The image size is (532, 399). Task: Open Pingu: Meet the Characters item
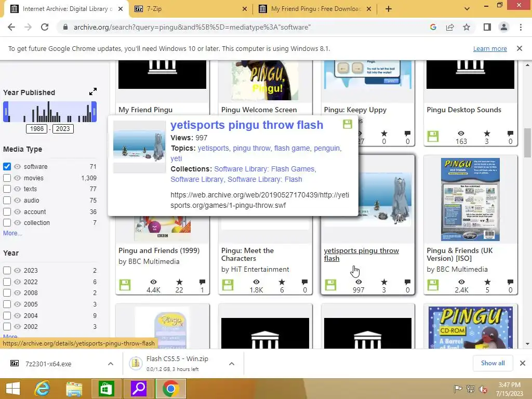[x=247, y=255]
